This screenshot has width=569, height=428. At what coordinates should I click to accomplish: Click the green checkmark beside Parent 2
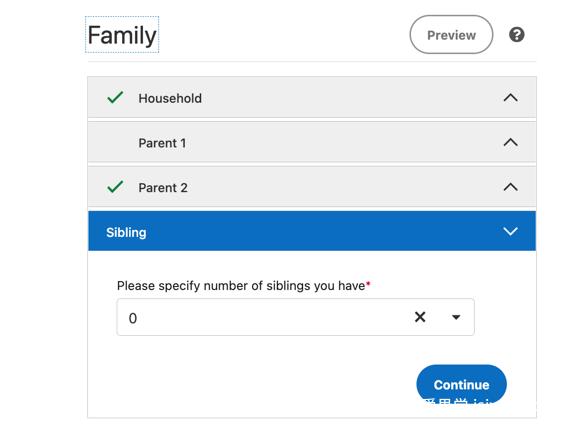tap(115, 187)
